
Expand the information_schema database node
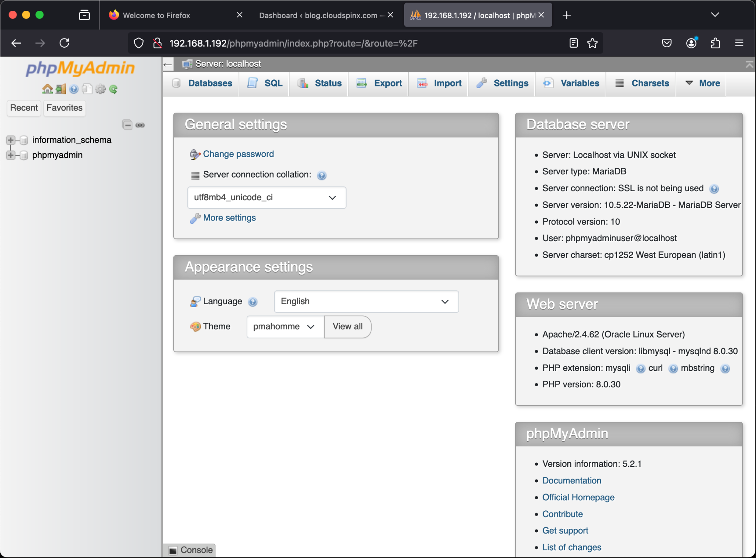click(11, 140)
